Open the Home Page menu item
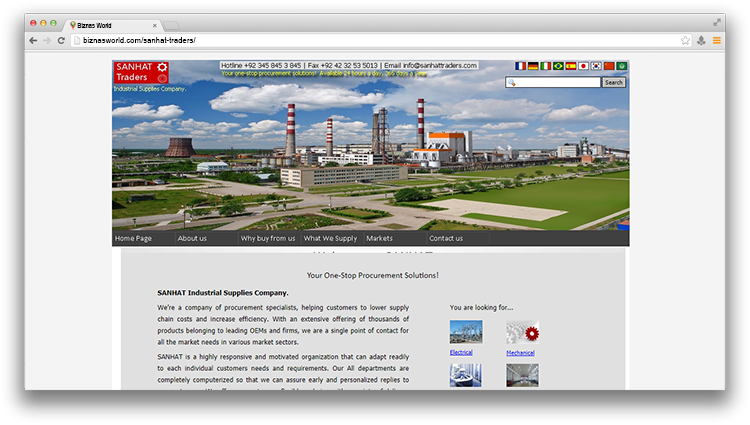The width and height of the screenshot is (750, 425). click(133, 238)
